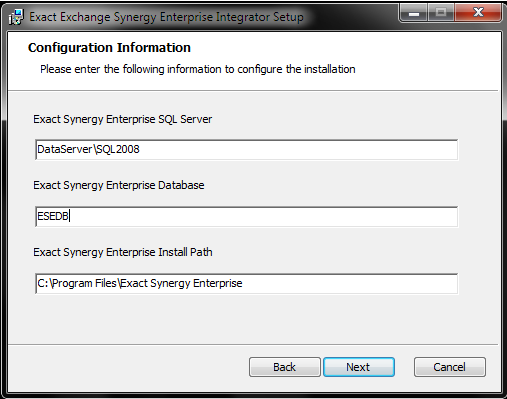The width and height of the screenshot is (507, 399).
Task: Click the 'DataServer\SQL2008' text in the server field
Action: [x=88, y=149]
